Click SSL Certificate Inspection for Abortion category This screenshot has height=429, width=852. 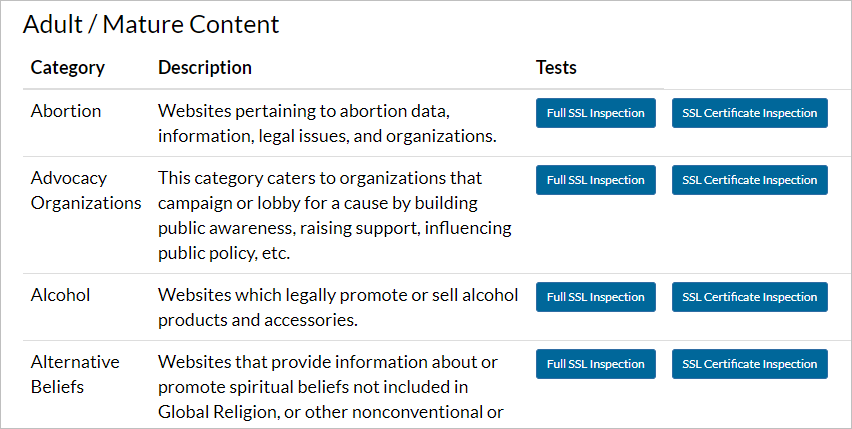tap(749, 113)
